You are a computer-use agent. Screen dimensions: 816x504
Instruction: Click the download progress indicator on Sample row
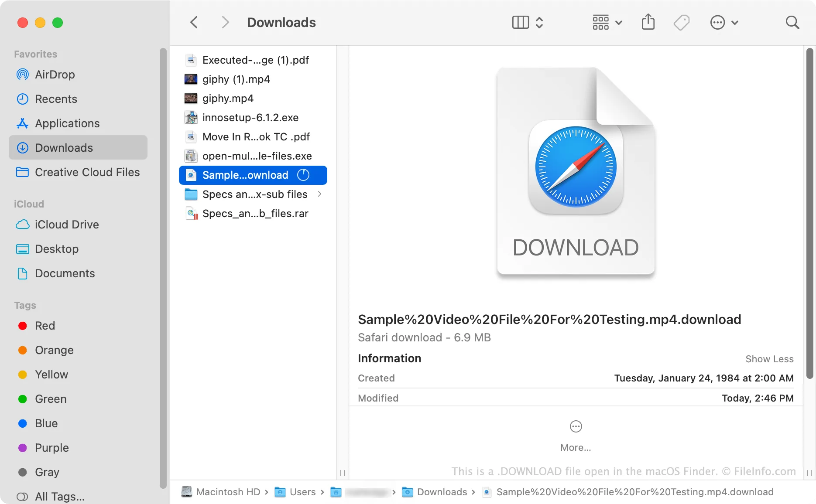coord(303,175)
